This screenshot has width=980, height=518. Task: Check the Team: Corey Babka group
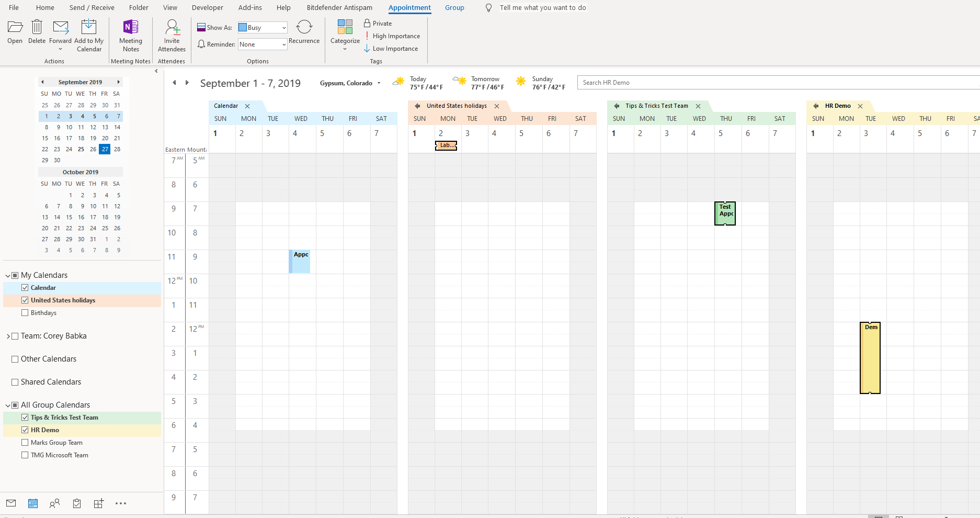(15, 336)
